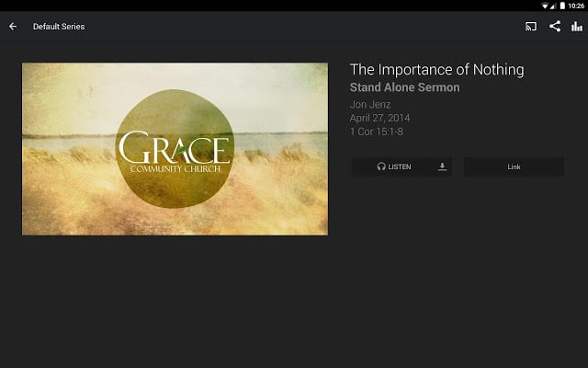
Task: Tap the date 'April 27, 2014'
Action: pyautogui.click(x=379, y=119)
